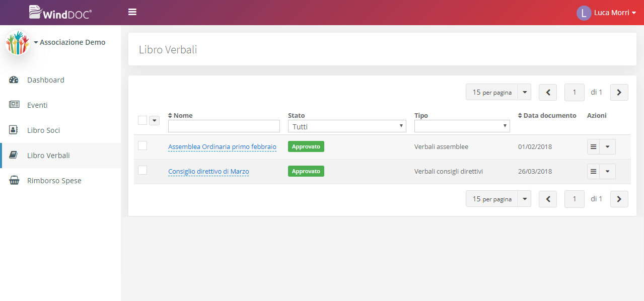Go to next page using top arrow
The height and width of the screenshot is (301, 644).
(x=619, y=93)
